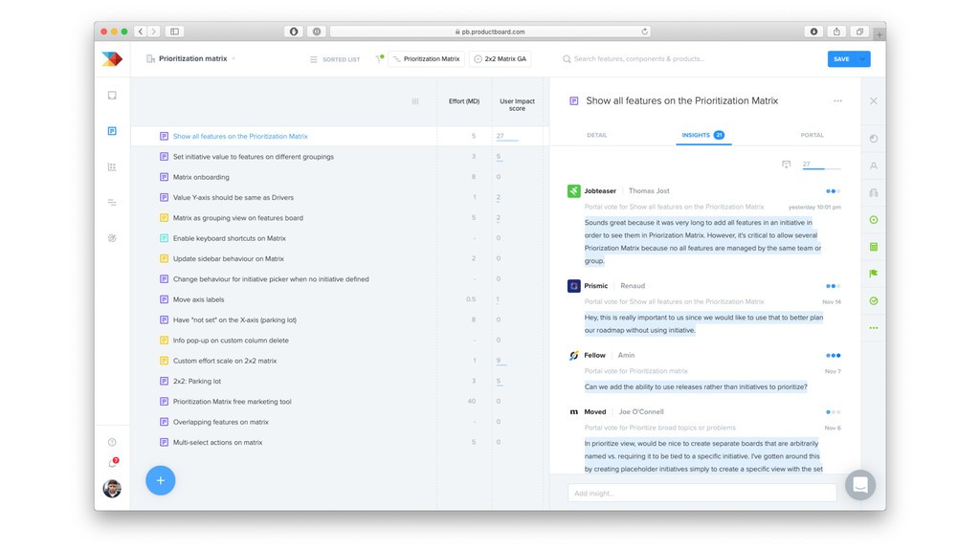980x551 pixels.
Task: Open the Features board sidebar icon
Action: 112,131
